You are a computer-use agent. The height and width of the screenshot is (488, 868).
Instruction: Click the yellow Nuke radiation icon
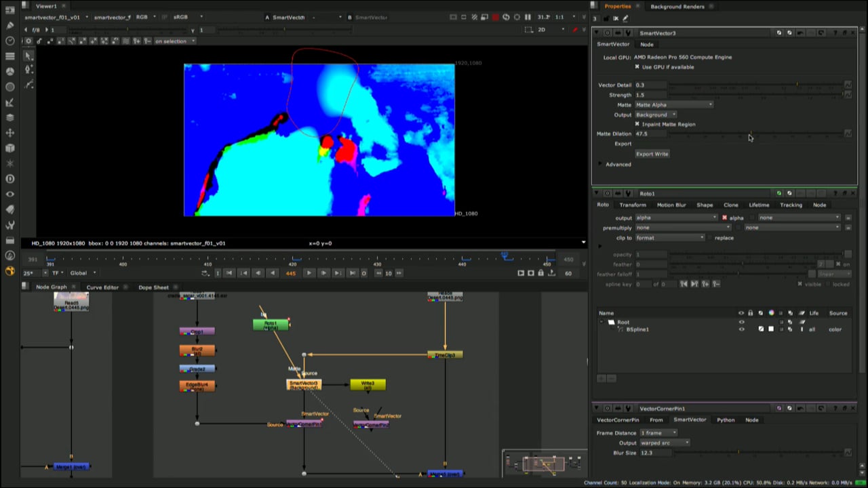(x=9, y=271)
